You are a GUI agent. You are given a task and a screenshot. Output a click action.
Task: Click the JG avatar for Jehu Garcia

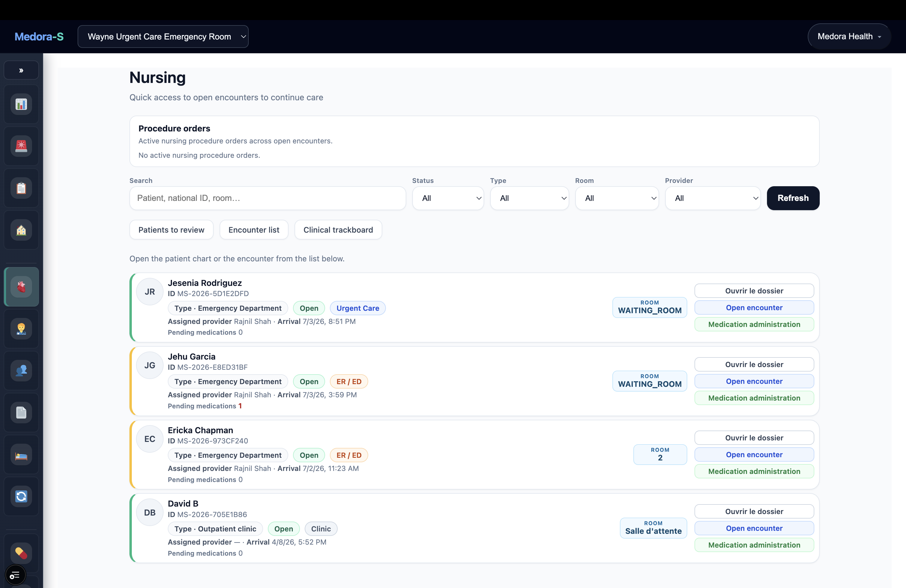click(150, 365)
